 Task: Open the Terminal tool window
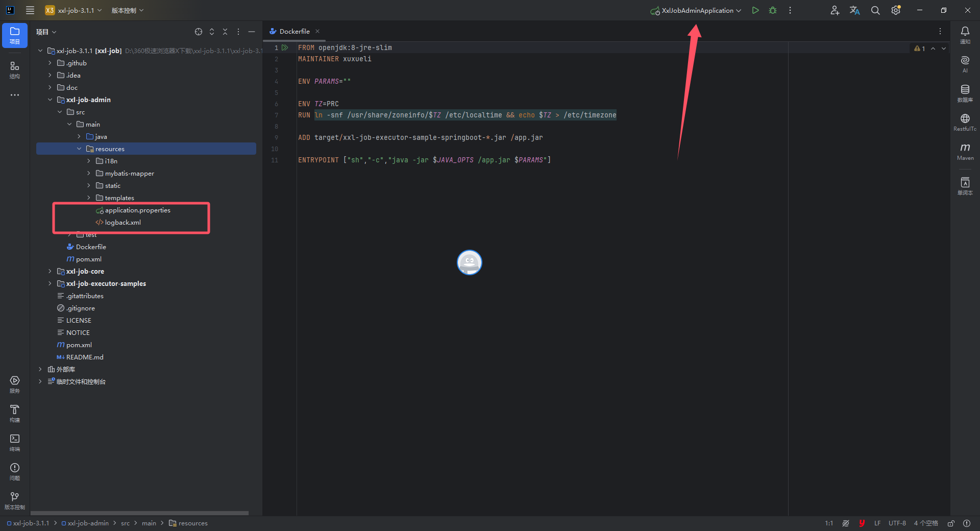15,442
